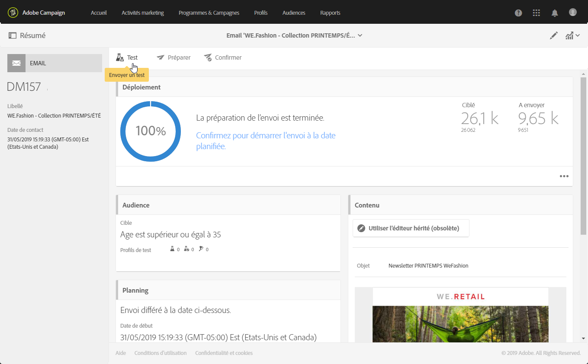Click 'Age est supérieur ou égal à 35'
This screenshot has height=364, width=588.
(170, 235)
